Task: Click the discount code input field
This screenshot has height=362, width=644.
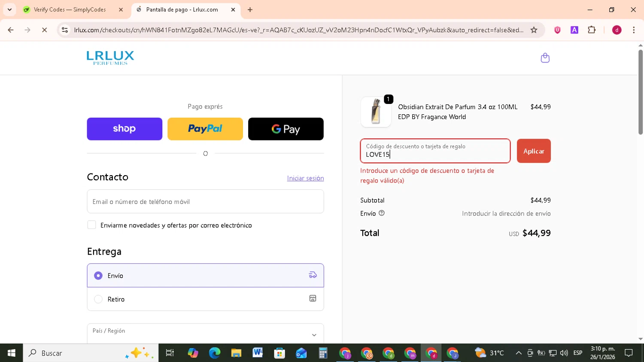Action: [x=435, y=151]
